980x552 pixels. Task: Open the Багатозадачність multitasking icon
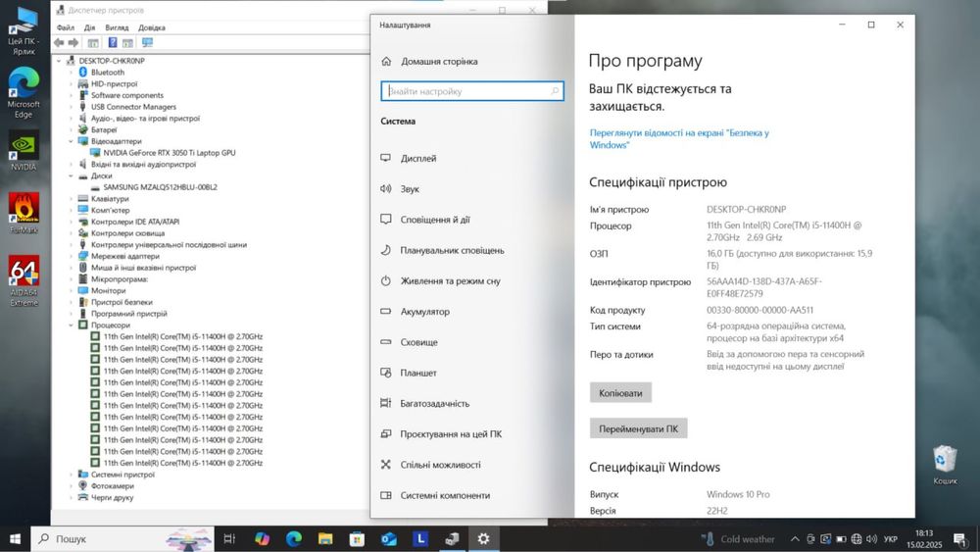click(385, 403)
